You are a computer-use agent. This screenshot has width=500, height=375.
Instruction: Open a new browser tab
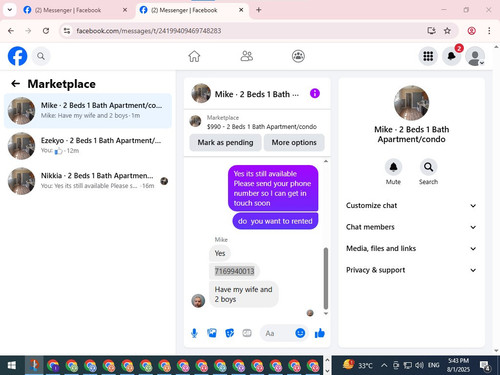coord(259,10)
